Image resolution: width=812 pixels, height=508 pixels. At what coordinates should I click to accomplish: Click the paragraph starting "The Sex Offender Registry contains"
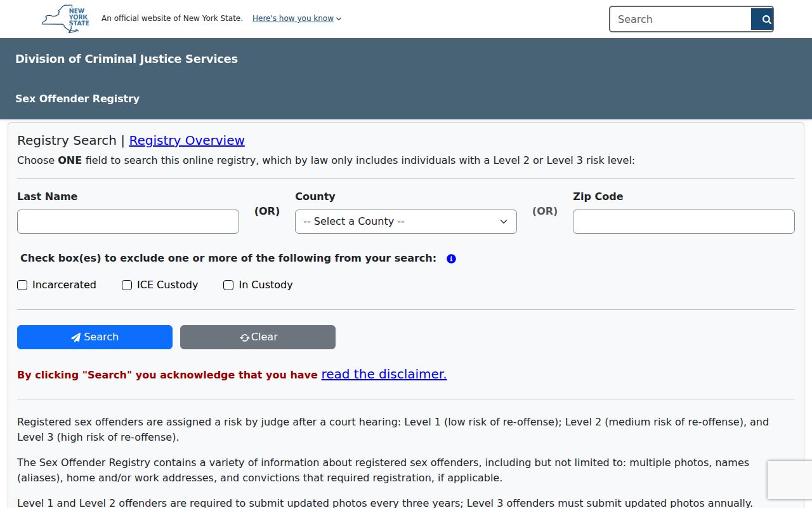coord(383,470)
